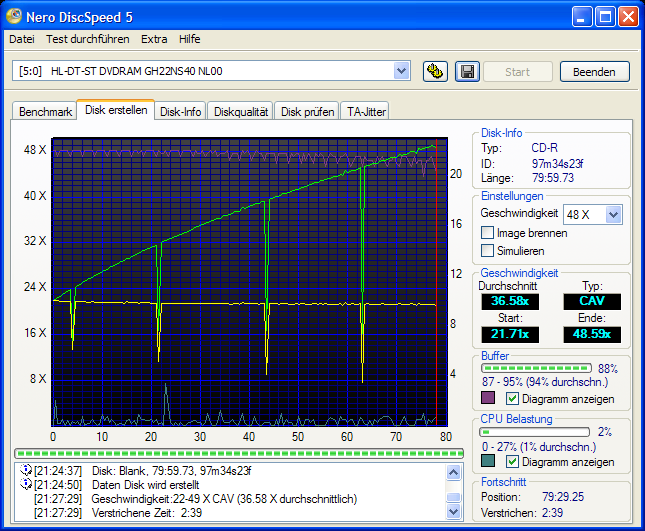This screenshot has height=531, width=645.
Task: Click the Nero DiscSpeed title bar icon
Action: pyautogui.click(x=16, y=16)
